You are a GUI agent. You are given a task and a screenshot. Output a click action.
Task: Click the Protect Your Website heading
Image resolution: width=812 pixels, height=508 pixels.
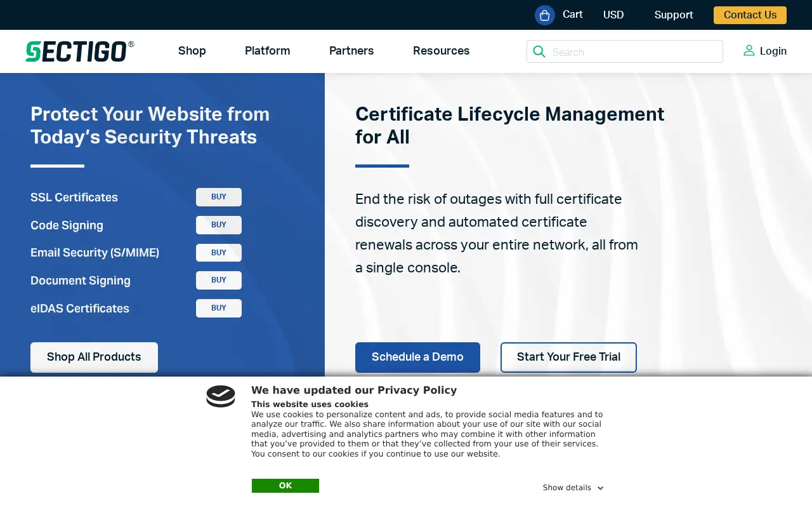[150, 126]
